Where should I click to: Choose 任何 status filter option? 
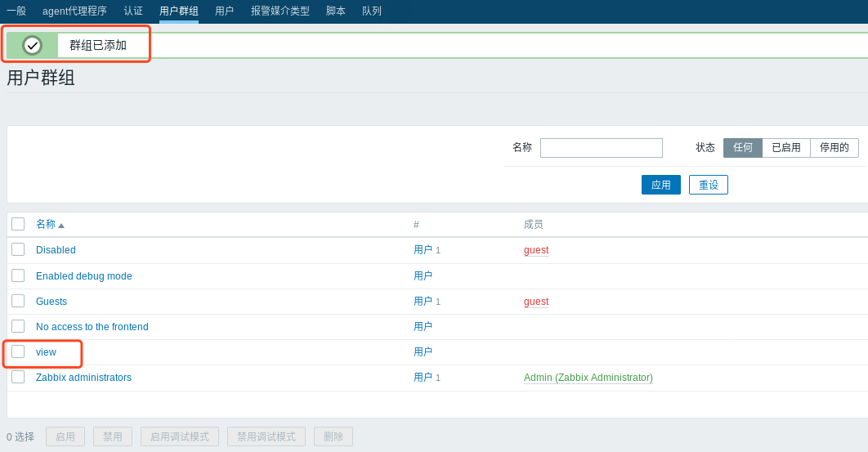tap(742, 148)
